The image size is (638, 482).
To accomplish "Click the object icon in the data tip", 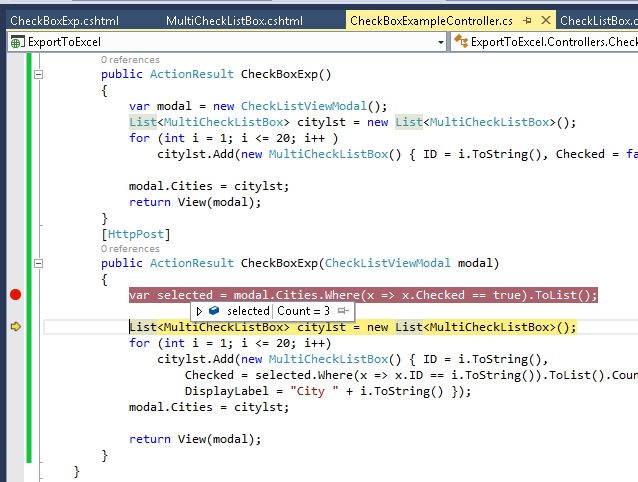I will coord(214,311).
